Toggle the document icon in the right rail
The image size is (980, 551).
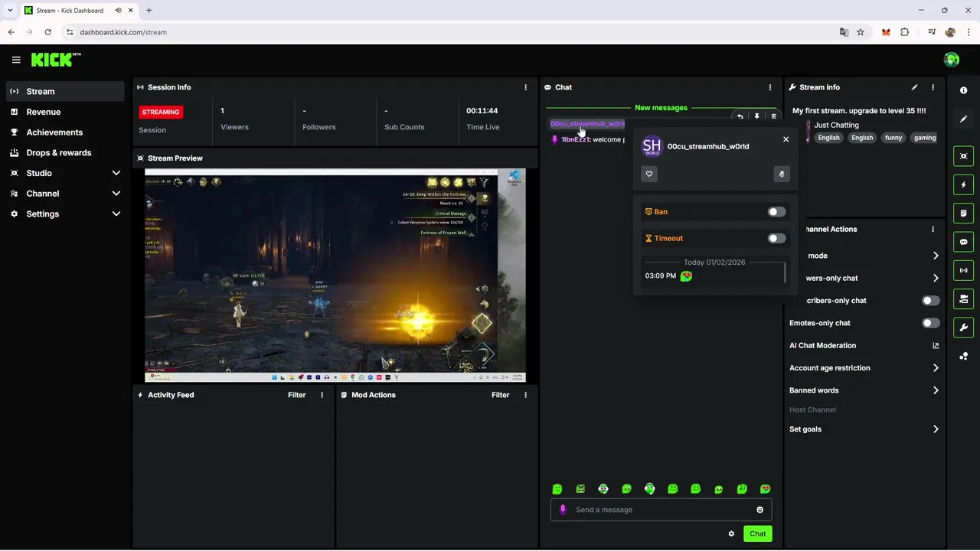pos(963,213)
